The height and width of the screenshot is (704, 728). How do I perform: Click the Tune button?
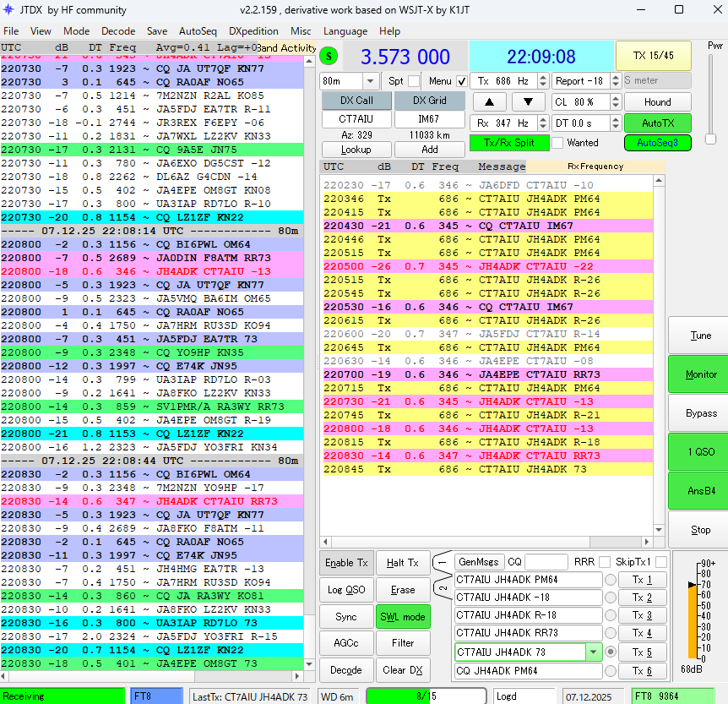tap(700, 336)
